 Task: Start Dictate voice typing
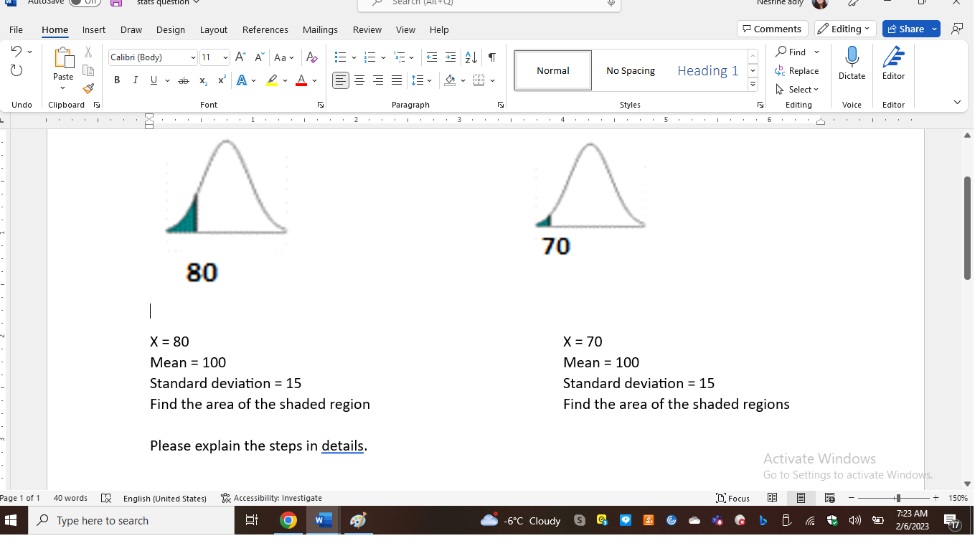[852, 65]
